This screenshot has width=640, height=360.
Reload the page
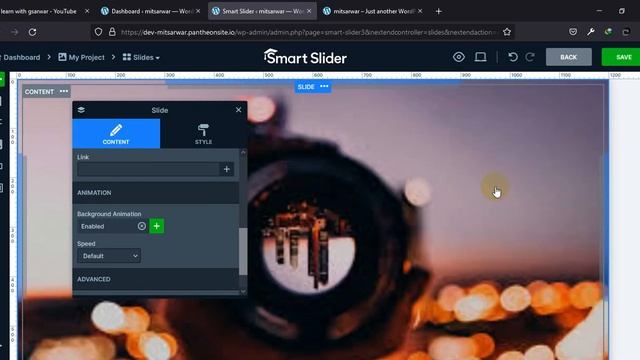point(33,32)
